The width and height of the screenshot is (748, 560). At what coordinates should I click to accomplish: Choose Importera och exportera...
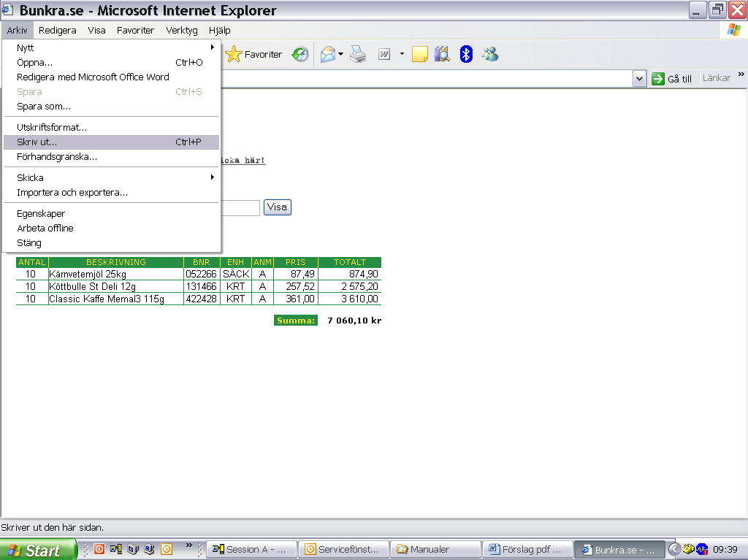(x=111, y=193)
